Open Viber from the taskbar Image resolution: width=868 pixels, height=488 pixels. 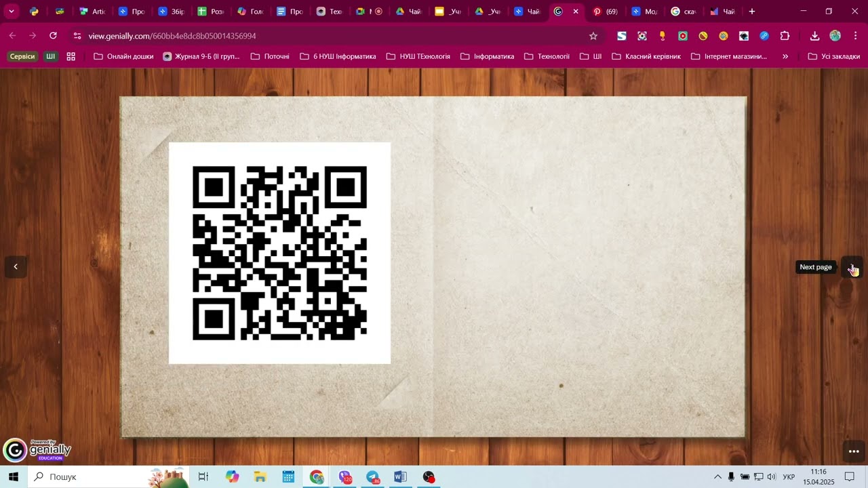(345, 477)
